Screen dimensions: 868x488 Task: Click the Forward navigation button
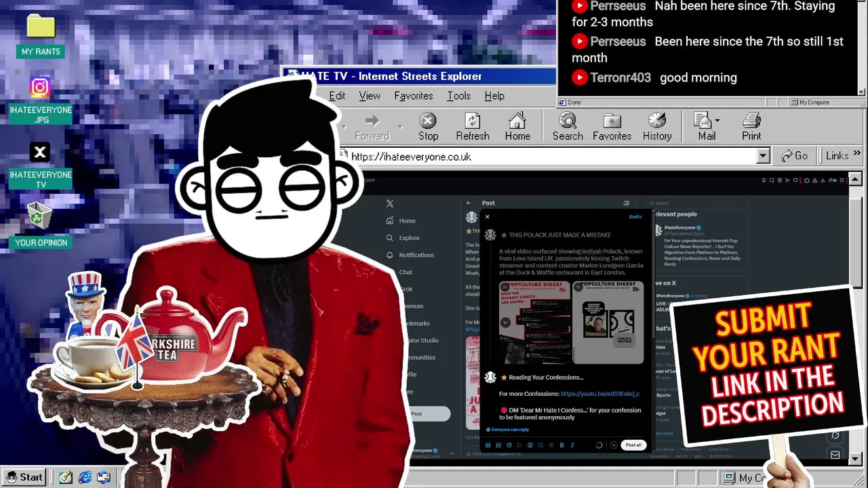point(372,127)
